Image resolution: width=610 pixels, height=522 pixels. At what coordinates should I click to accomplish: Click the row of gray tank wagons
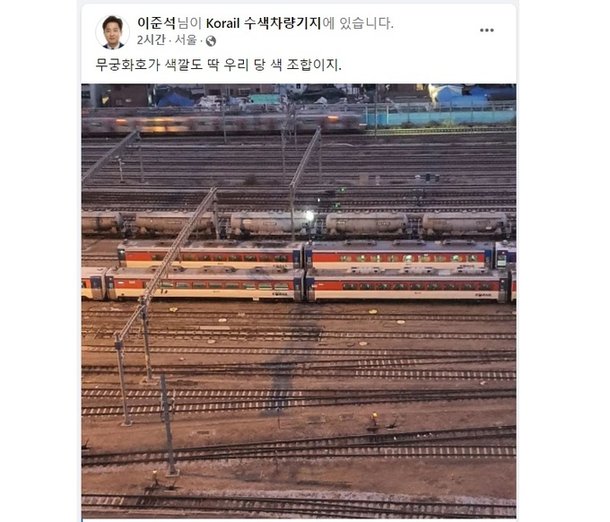click(x=296, y=225)
